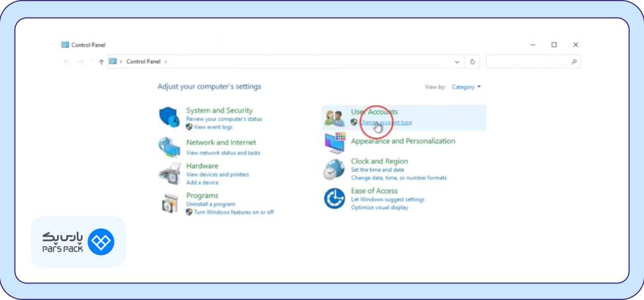644x300 pixels.
Task: Open Change account type link
Action: coord(386,123)
